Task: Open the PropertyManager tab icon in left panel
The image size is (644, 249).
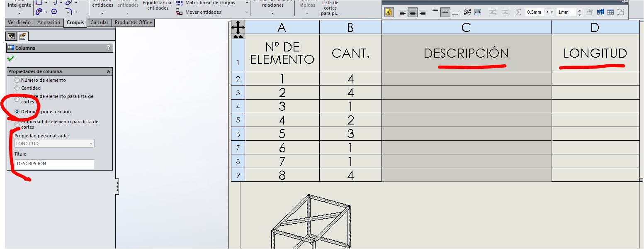Action: coord(23,36)
